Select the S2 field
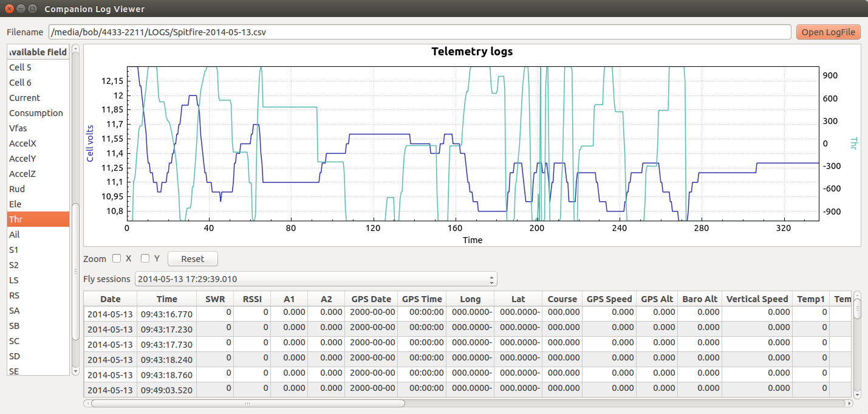This screenshot has width=868, height=414. point(38,264)
